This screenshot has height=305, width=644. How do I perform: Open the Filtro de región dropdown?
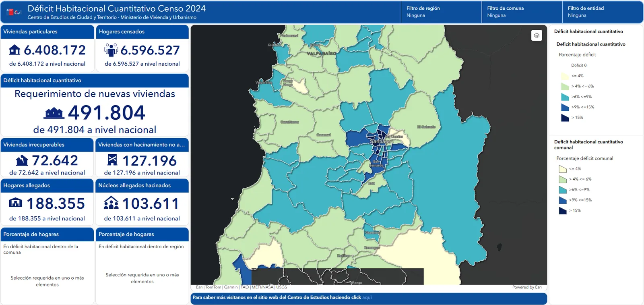pos(441,12)
